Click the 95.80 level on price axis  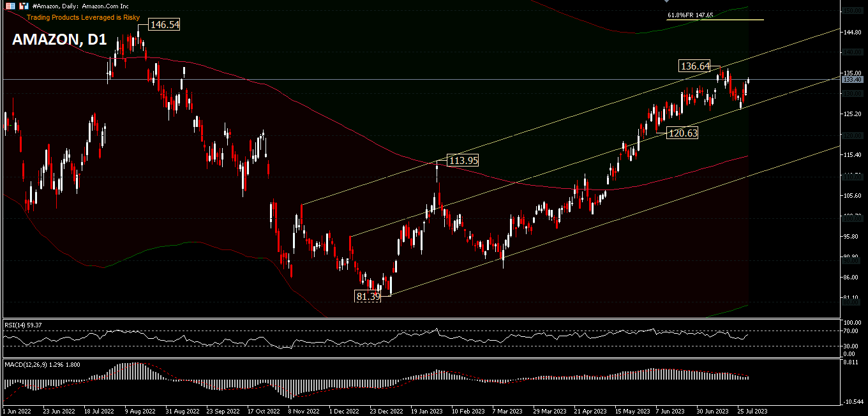850,236
